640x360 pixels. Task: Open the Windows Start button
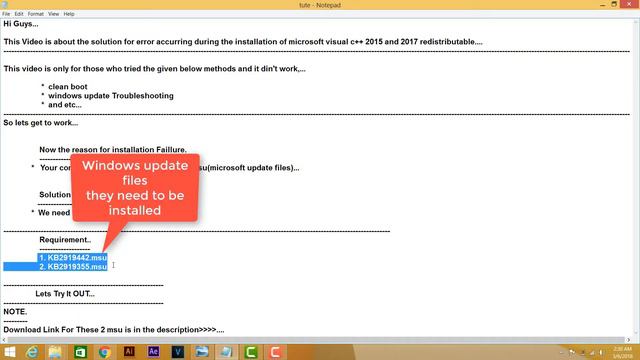(x=9, y=352)
